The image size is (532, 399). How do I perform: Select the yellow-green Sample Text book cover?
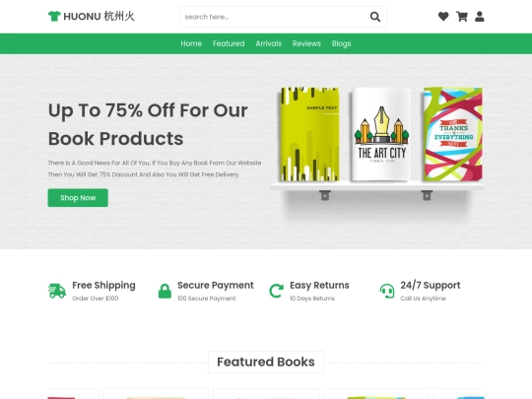point(308,134)
